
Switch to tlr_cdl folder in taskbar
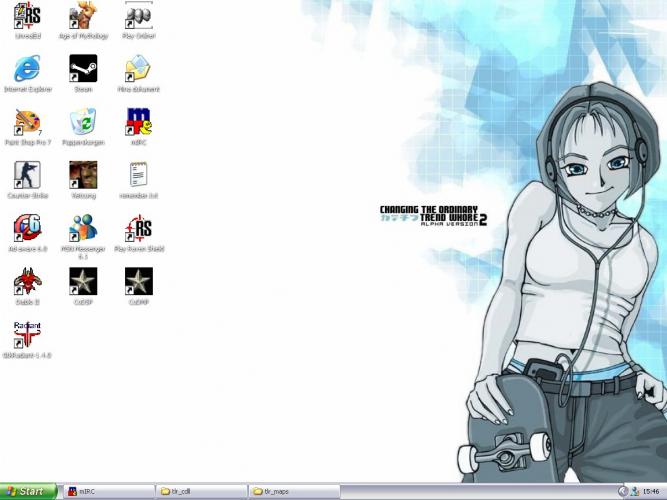pyautogui.click(x=201, y=491)
